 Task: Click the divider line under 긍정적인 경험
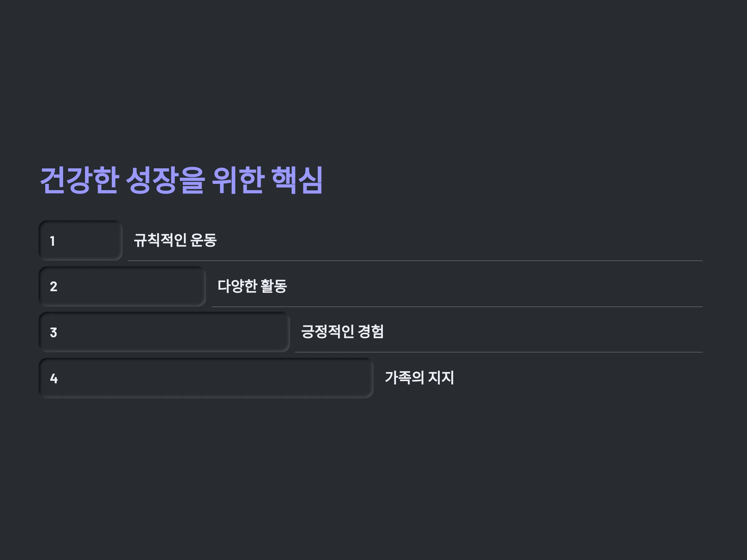point(499,352)
